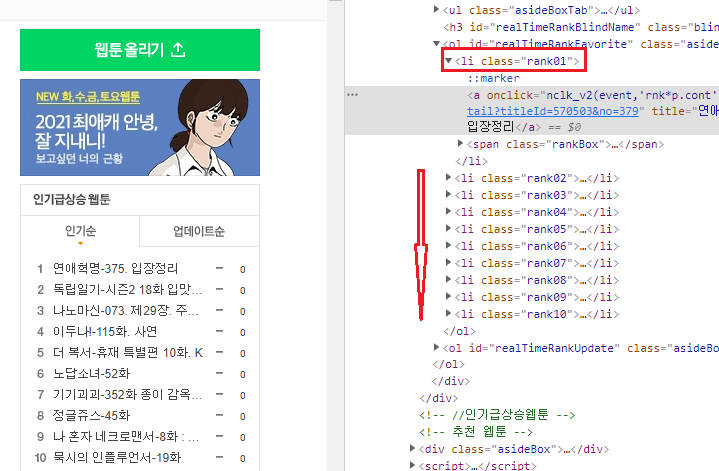Select the closing </ol> tag after rank10
719x471 pixels.
459,331
